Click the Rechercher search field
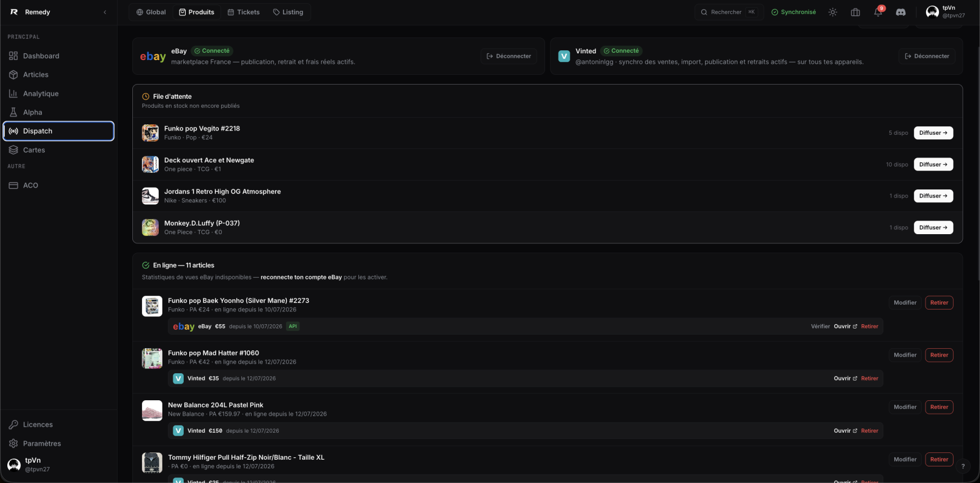This screenshot has height=483, width=980. (x=729, y=12)
